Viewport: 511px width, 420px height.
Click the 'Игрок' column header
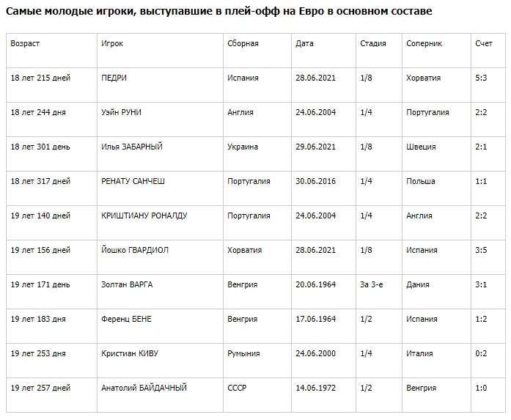[x=112, y=44]
